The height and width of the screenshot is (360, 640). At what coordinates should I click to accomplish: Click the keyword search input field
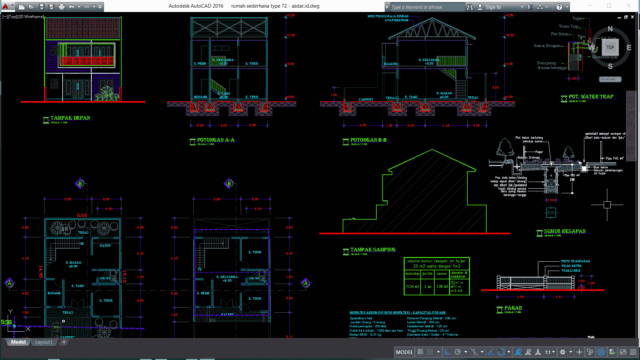coord(427,7)
